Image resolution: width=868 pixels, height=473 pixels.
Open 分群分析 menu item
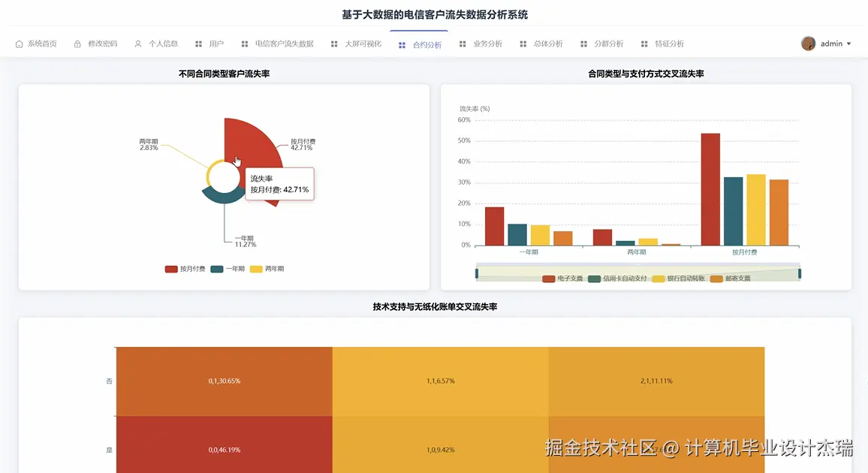click(x=608, y=44)
